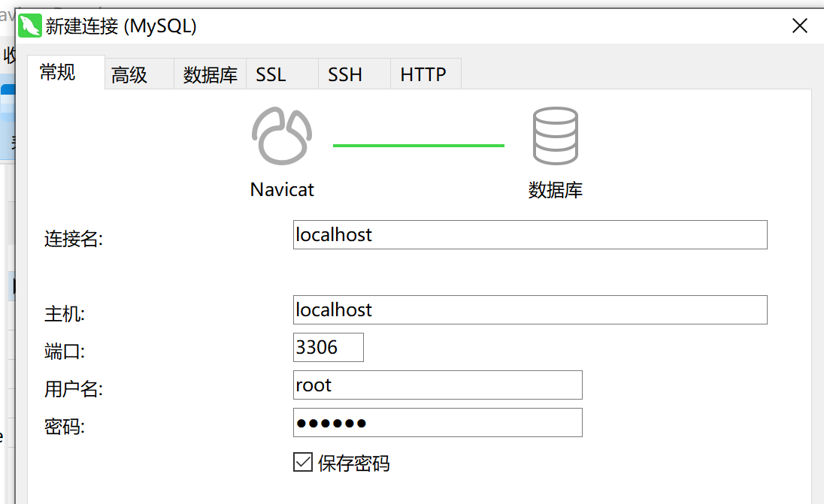The width and height of the screenshot is (824, 504).
Task: Click the 连接名 field label
Action: click(x=73, y=239)
